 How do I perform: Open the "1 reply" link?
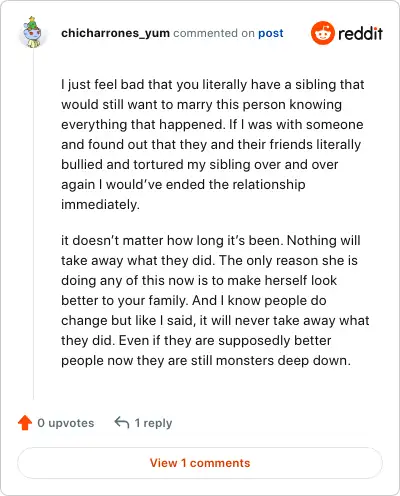tap(153, 423)
